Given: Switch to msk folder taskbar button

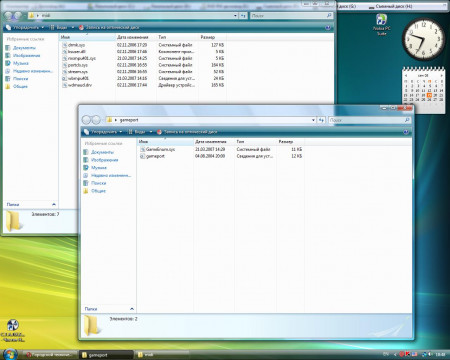Looking at the screenshot, I should coord(161,355).
